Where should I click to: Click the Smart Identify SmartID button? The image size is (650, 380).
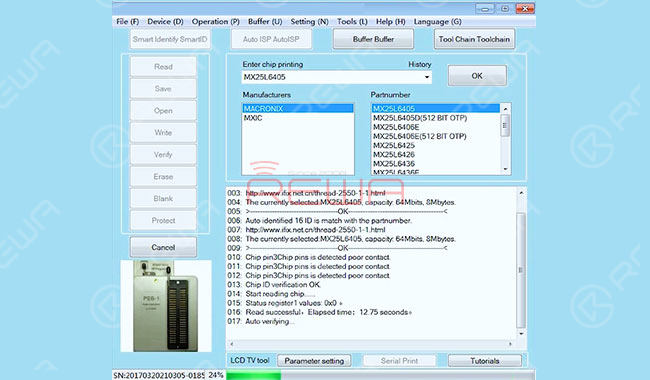170,39
